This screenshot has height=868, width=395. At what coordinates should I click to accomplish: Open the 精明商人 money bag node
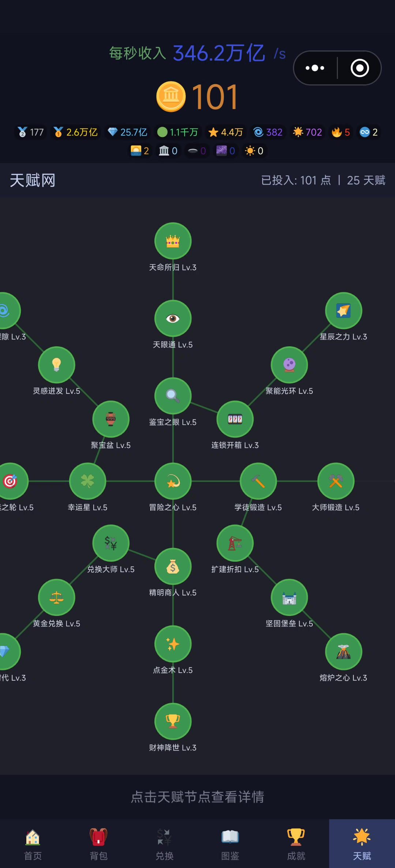(173, 567)
